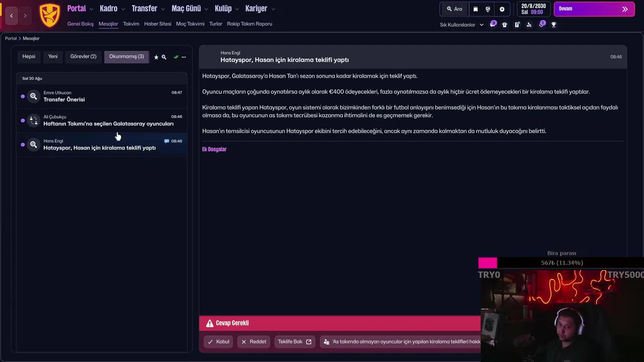Expand Sık Kullanılanlar dropdown
644x362 pixels.
pyautogui.click(x=461, y=25)
